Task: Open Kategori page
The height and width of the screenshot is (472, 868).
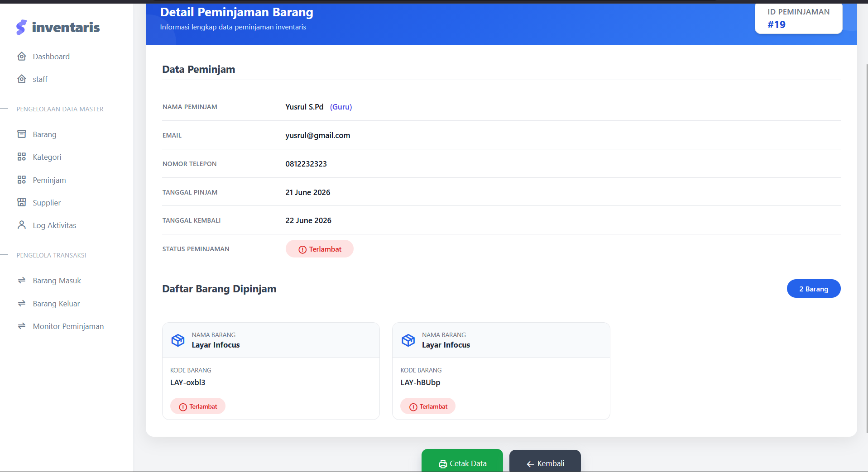Action: 47,157
